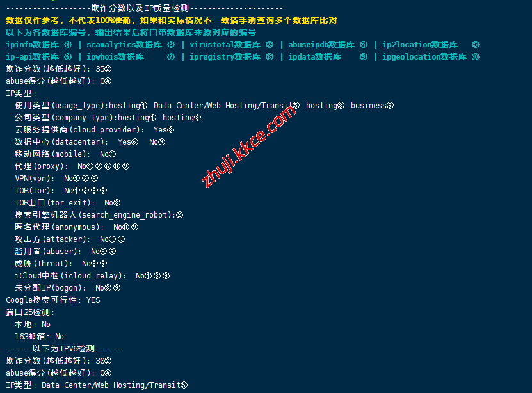The height and width of the screenshot is (393, 532).
Task: Select the 搜索引擎机器人(search_engine_robot) line
Action: (99, 215)
